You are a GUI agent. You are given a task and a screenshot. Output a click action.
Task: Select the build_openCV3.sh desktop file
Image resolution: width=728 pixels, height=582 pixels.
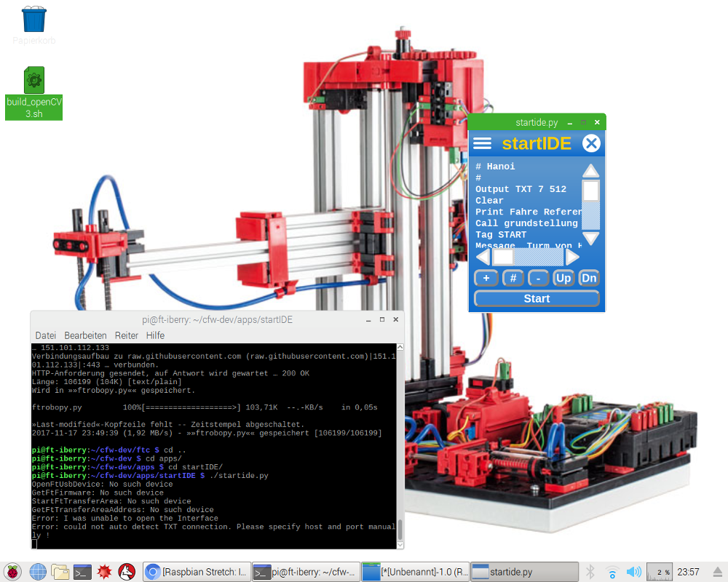33,93
